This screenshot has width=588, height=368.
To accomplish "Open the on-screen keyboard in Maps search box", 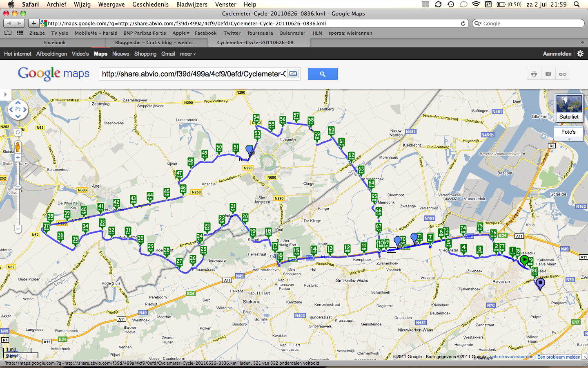I will click(x=293, y=74).
